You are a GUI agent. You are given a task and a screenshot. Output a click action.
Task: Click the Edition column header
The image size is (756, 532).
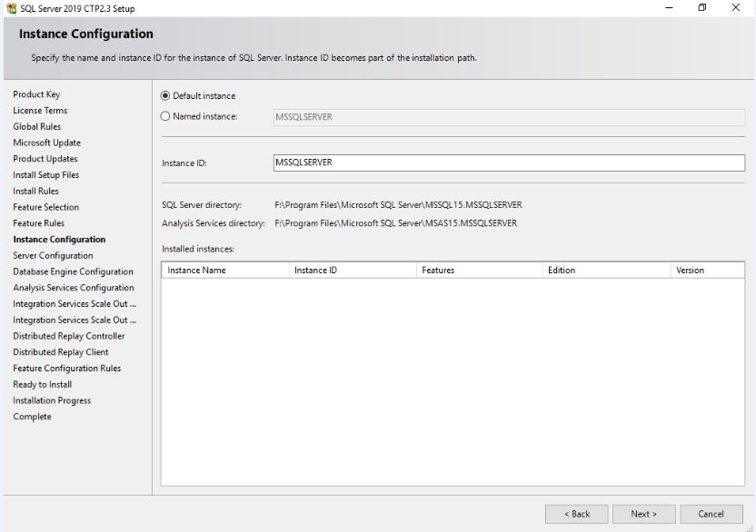(607, 271)
